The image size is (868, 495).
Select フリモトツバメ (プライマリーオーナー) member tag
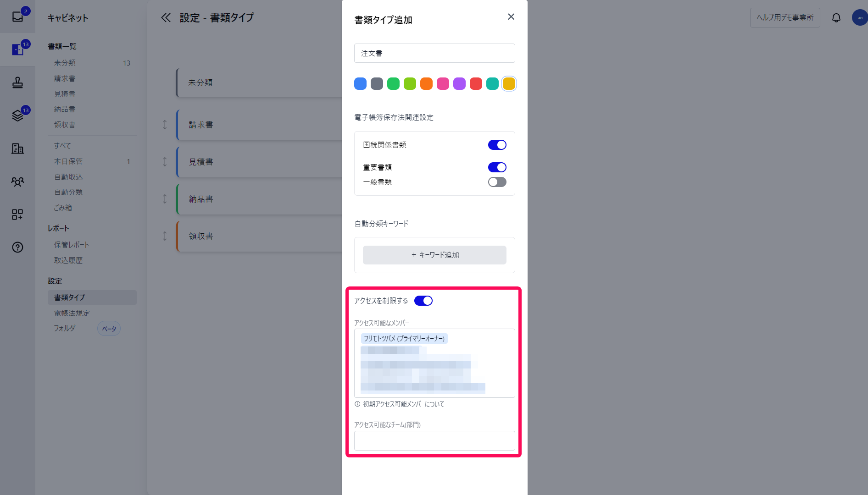tap(404, 339)
